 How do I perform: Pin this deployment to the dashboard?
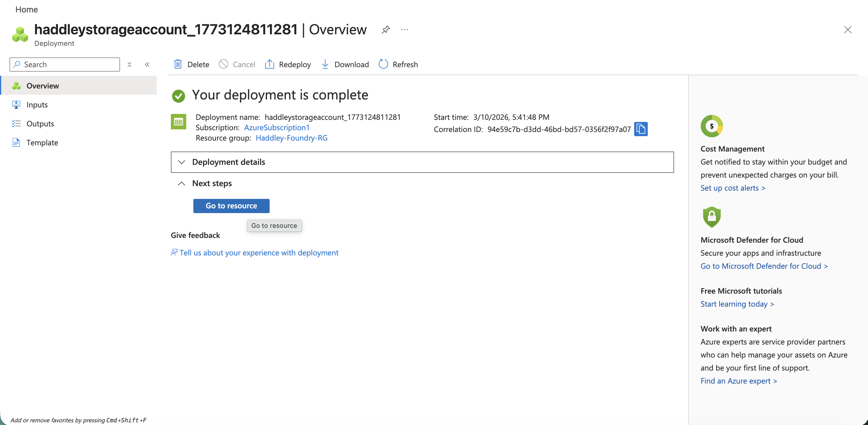385,30
